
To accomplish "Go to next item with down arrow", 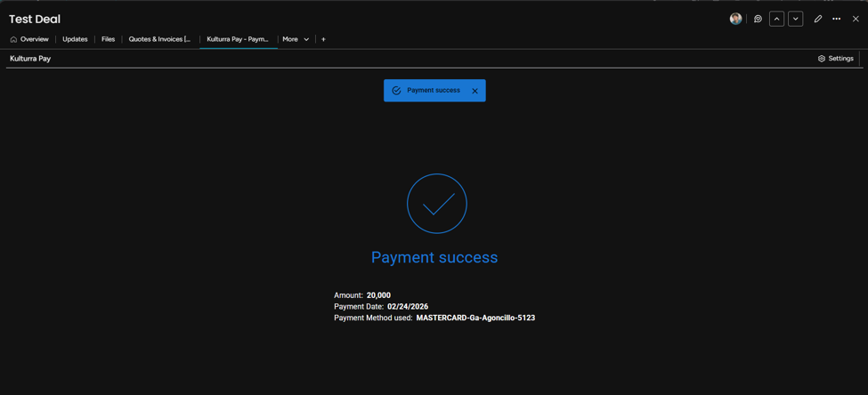I will pyautogui.click(x=796, y=19).
